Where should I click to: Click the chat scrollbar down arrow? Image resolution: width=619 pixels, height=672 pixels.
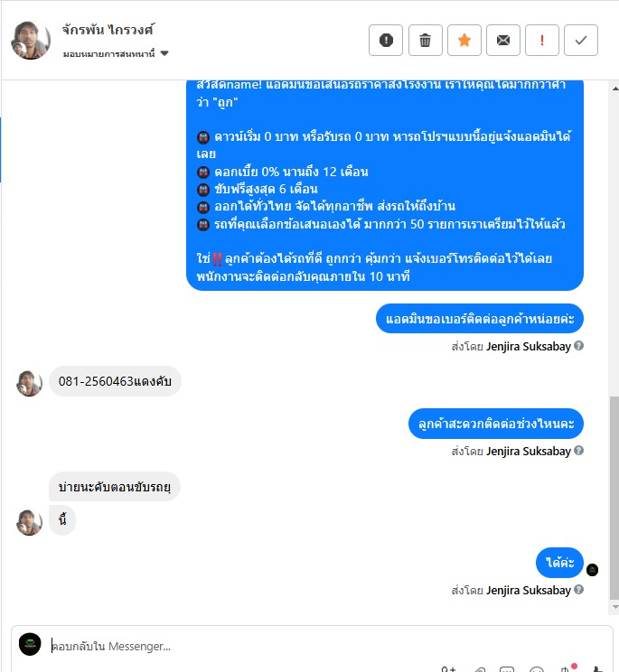click(x=615, y=606)
